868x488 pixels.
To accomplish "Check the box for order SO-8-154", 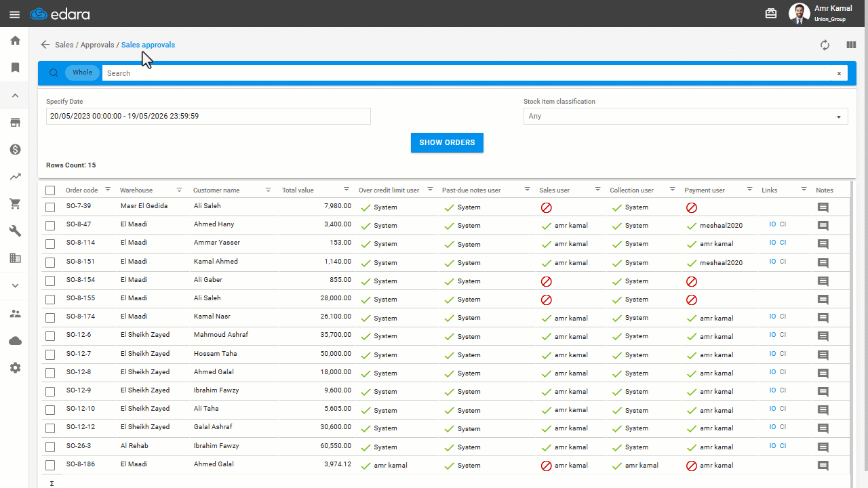I will coord(50,281).
